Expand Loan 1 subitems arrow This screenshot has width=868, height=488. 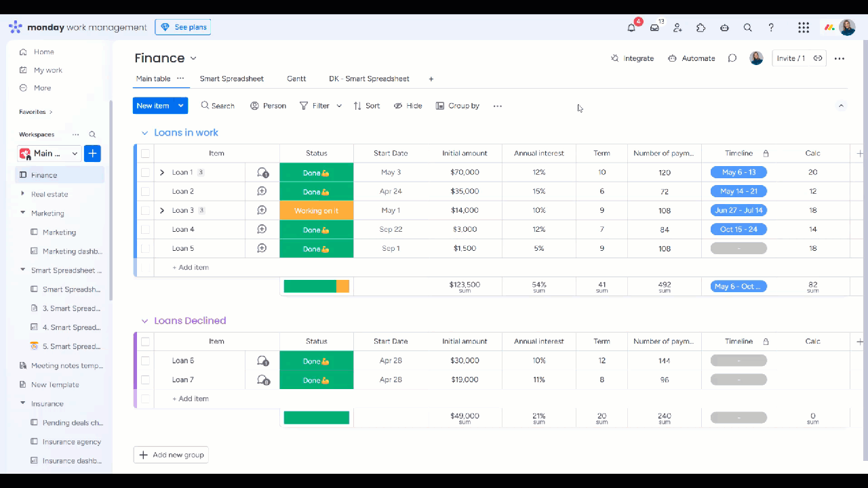click(161, 172)
